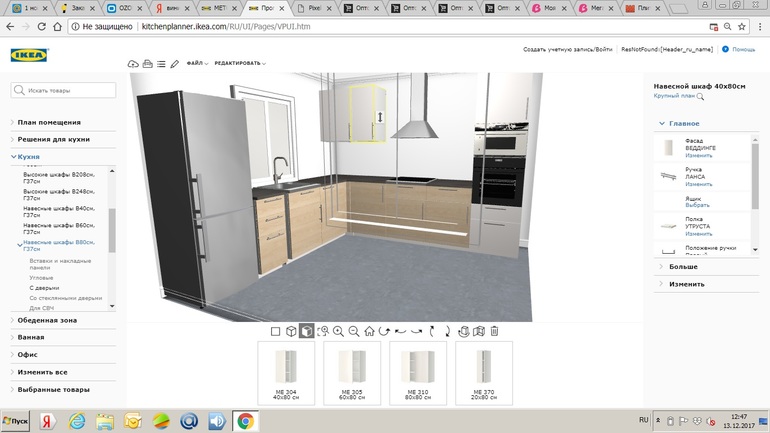
Task: Click the cloud save icon
Action: pos(133,64)
